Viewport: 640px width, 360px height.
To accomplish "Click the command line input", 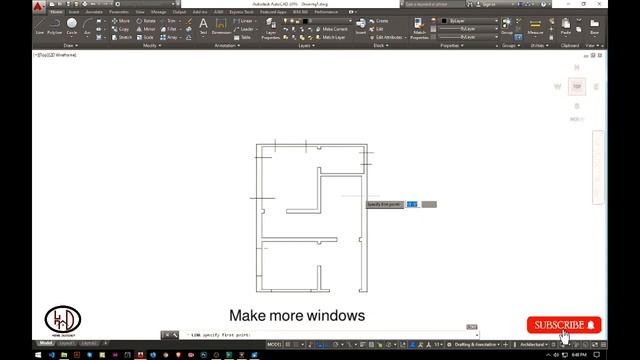I will click(329, 335).
